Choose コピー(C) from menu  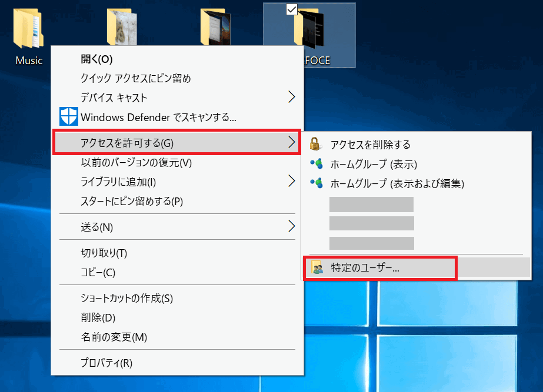click(x=177, y=272)
